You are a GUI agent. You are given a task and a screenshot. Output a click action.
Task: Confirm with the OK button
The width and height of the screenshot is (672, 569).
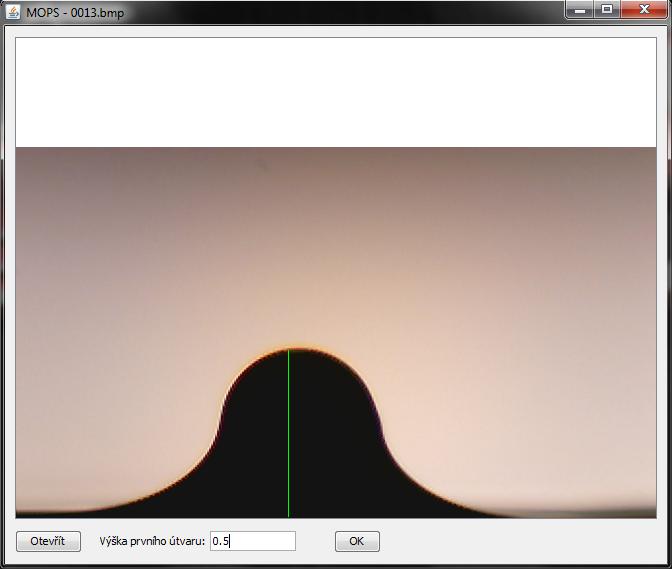[357, 541]
